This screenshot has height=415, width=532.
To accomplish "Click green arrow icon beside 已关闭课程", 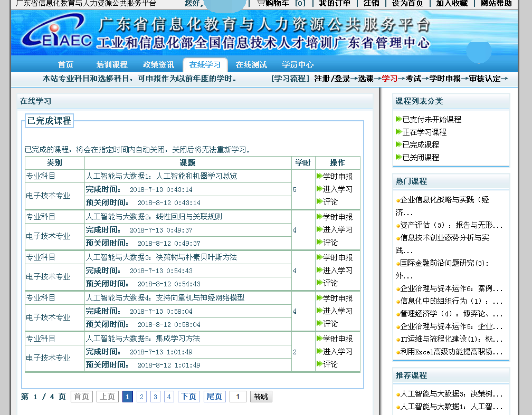I will (398, 158).
